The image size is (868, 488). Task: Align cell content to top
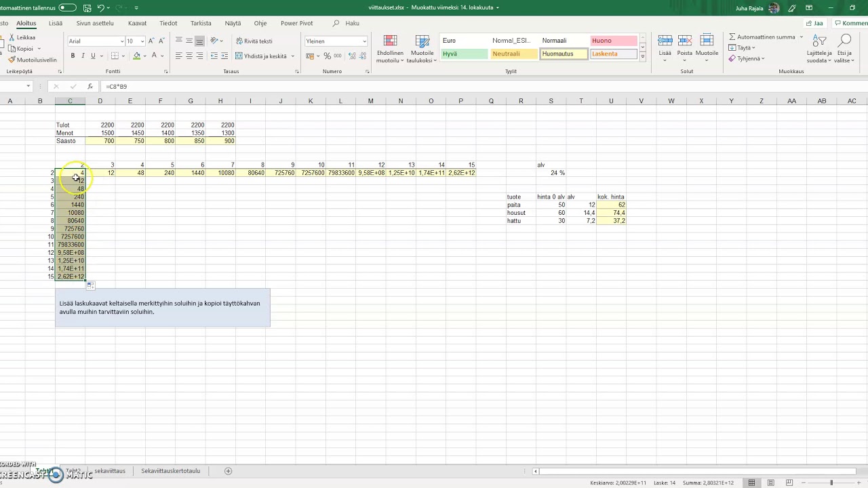point(179,41)
